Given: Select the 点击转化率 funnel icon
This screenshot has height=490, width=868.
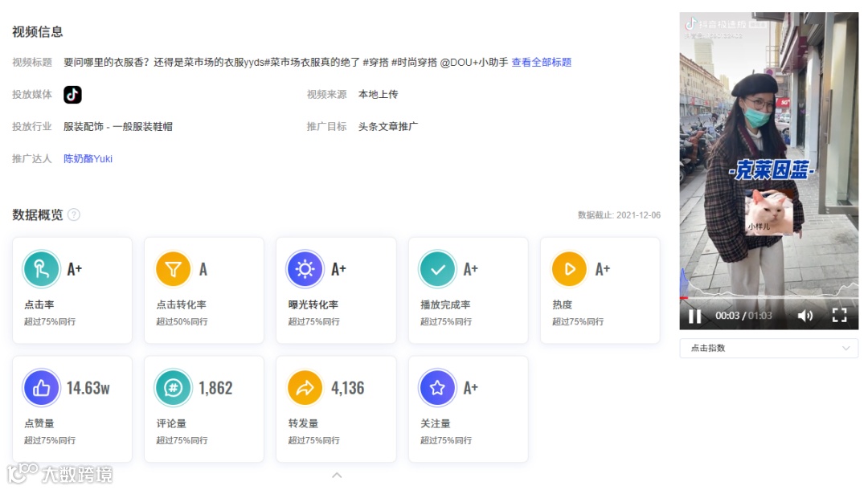Looking at the screenshot, I should pyautogui.click(x=174, y=268).
